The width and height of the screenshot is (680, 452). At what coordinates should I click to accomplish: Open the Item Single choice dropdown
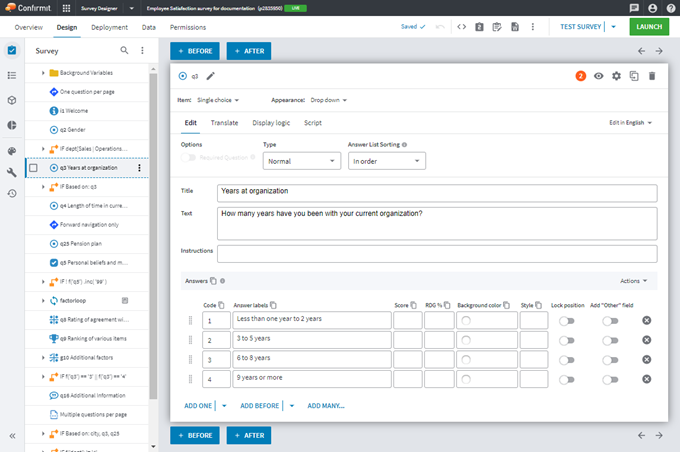[218, 100]
